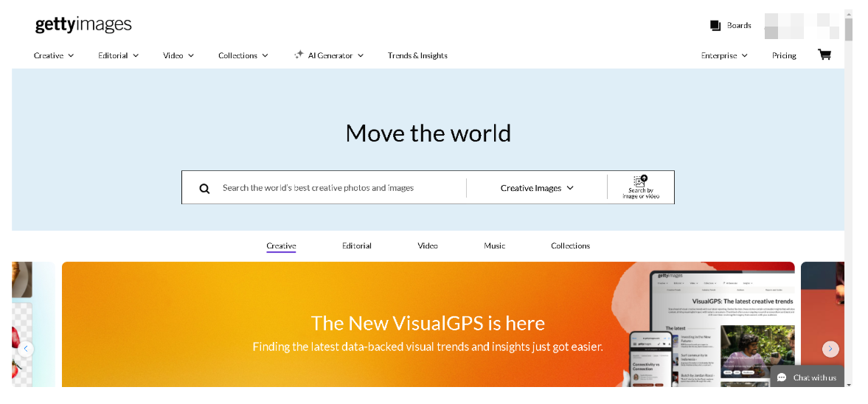This screenshot has height=404, width=868.
Task: Click the search text input field
Action: click(339, 188)
